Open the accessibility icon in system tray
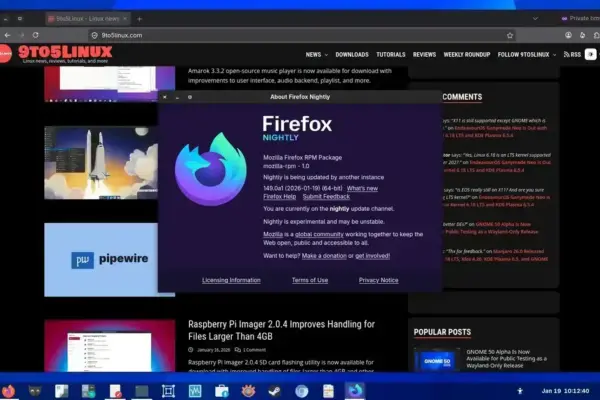This screenshot has width=600, height=400. (520, 391)
